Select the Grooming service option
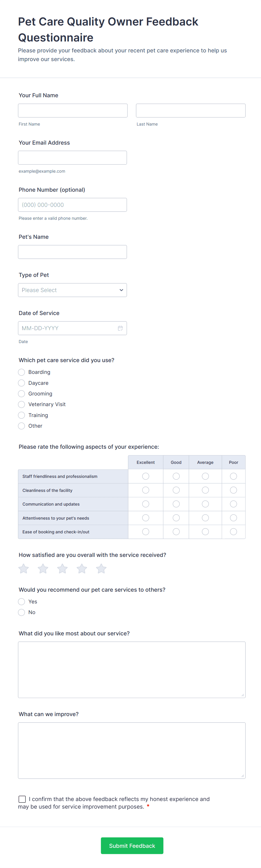The image size is (261, 868). click(x=22, y=394)
